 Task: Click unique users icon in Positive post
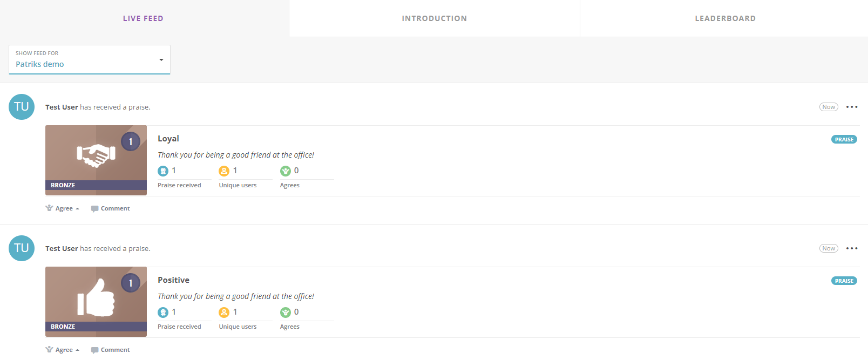(x=224, y=313)
